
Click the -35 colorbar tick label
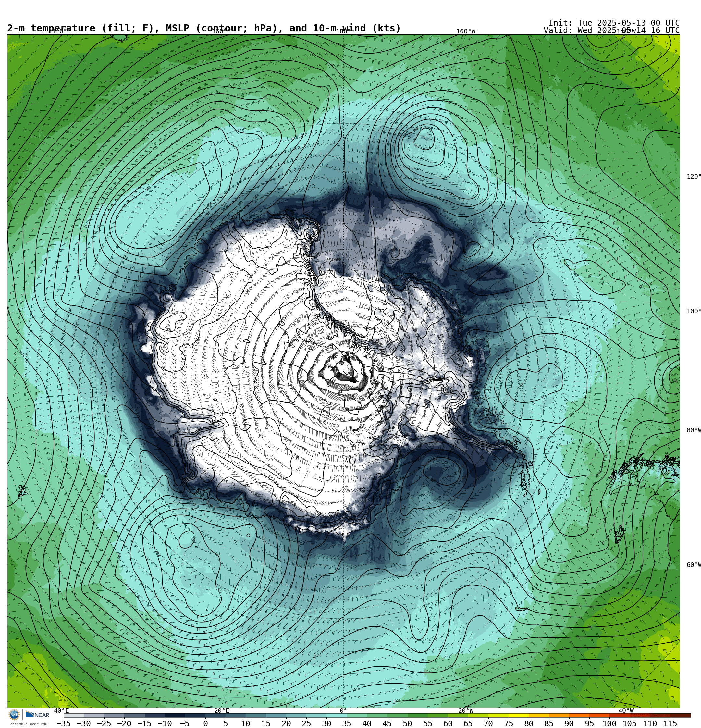coord(64,723)
